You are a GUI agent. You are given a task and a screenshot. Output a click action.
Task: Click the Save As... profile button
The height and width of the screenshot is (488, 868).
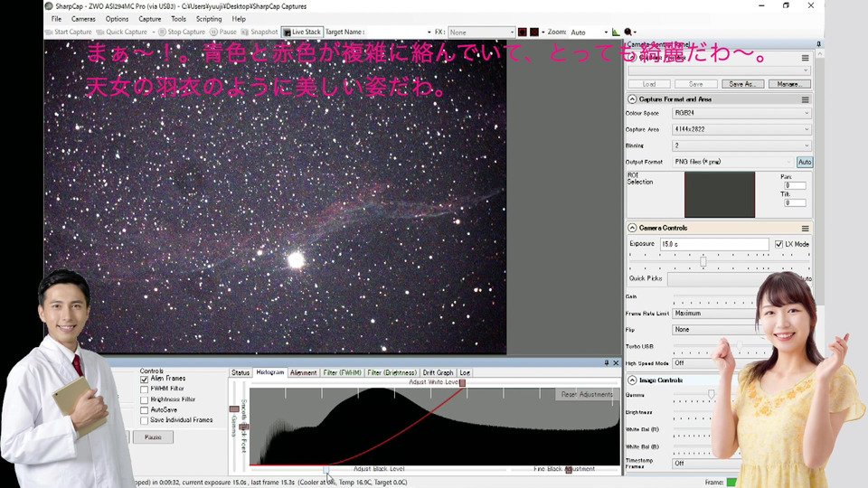click(741, 84)
